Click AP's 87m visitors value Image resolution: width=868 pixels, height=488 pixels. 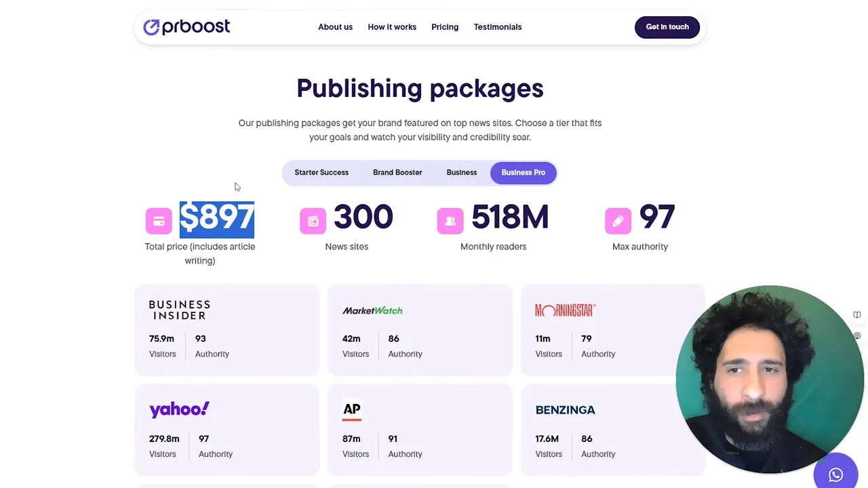tap(351, 439)
